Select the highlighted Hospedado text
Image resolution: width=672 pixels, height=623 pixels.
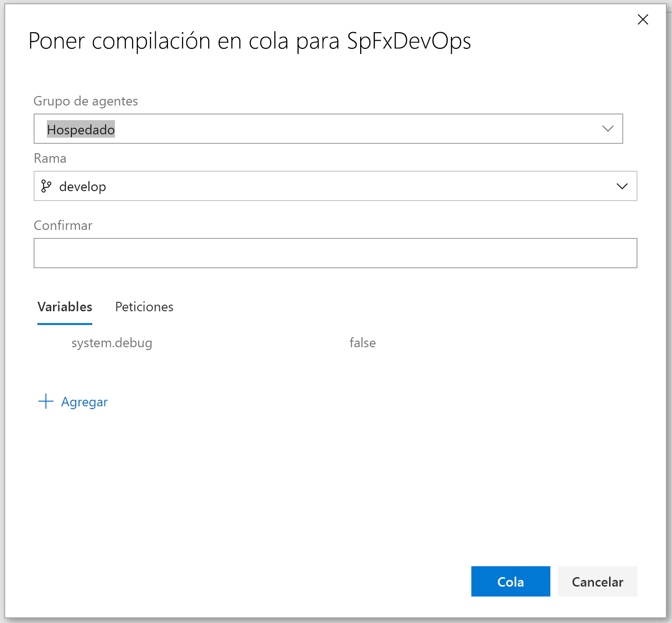click(80, 129)
